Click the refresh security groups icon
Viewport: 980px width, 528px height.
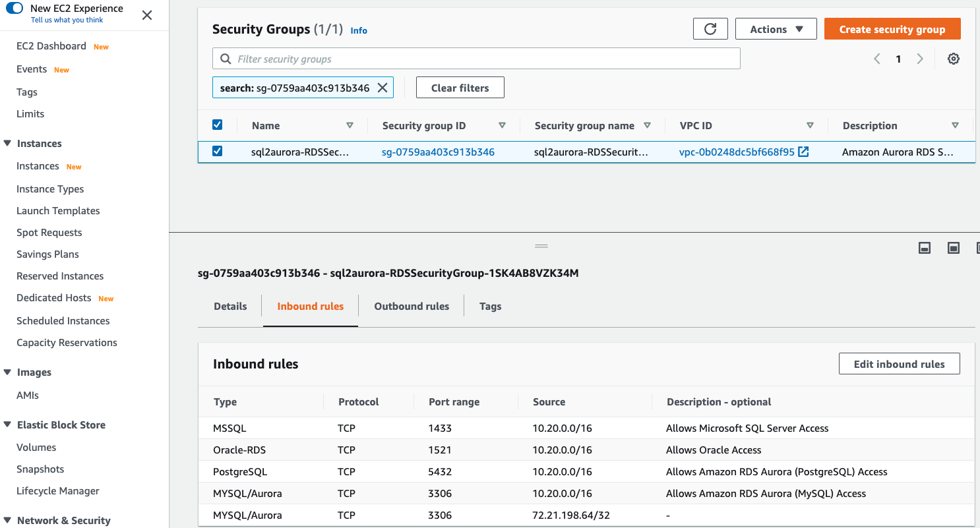point(710,29)
